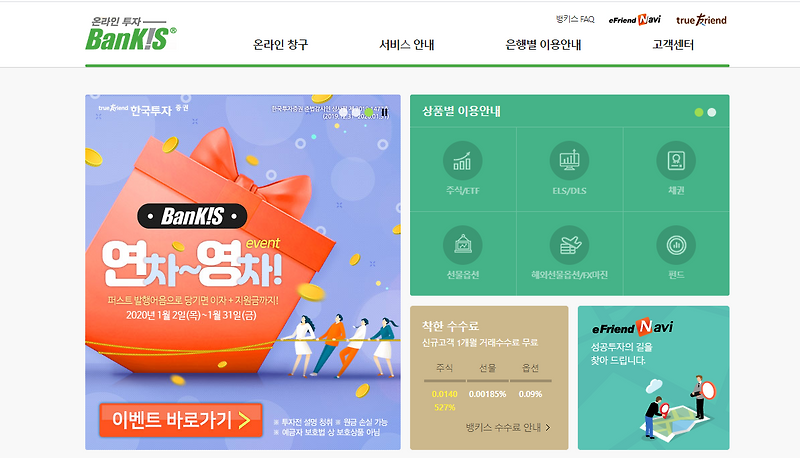Expand the 고객센터 menu
Viewport: 800px width, 458px height.
click(x=673, y=45)
